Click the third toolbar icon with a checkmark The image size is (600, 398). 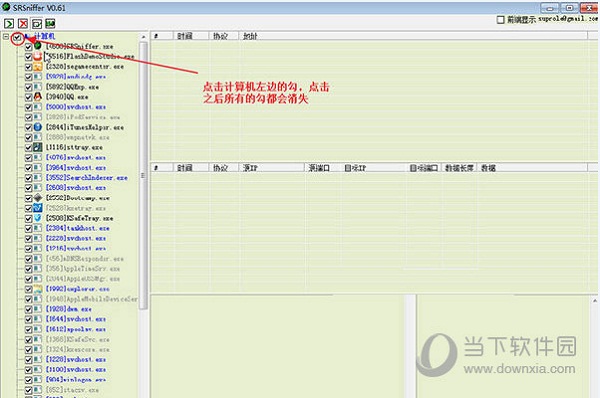pos(37,24)
